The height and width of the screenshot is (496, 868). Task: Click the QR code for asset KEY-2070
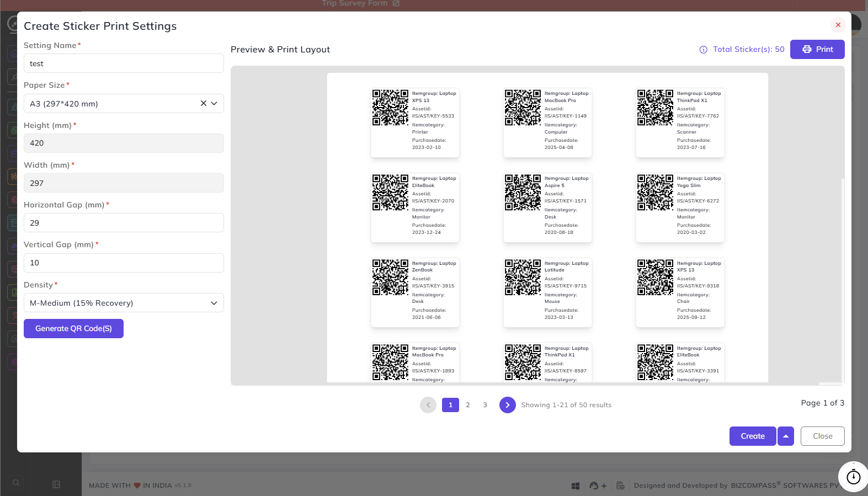pos(390,193)
